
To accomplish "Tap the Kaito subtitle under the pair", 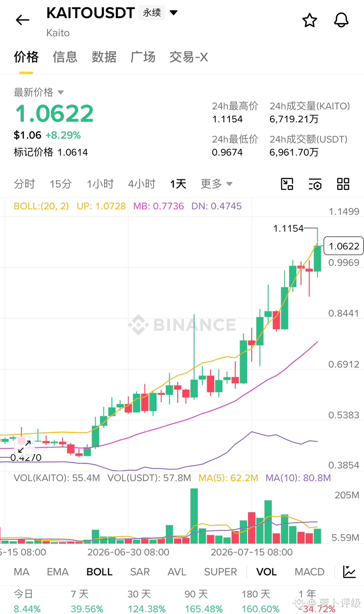I will (x=58, y=33).
